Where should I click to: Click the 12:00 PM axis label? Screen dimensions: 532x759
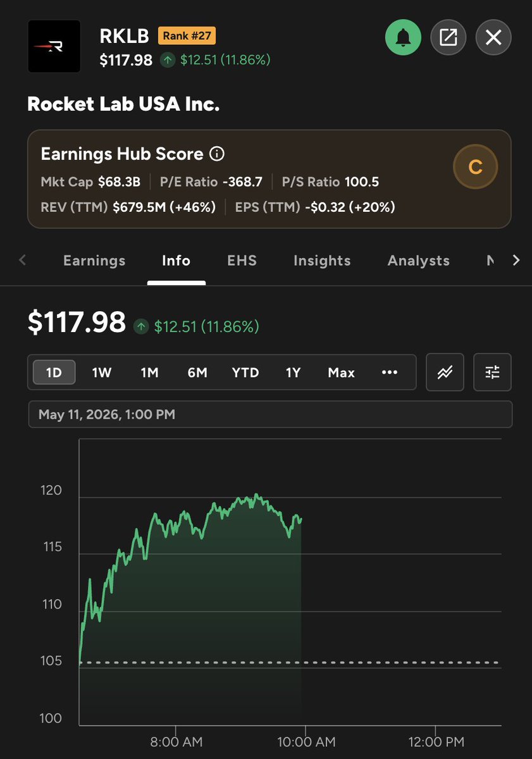pyautogui.click(x=436, y=741)
